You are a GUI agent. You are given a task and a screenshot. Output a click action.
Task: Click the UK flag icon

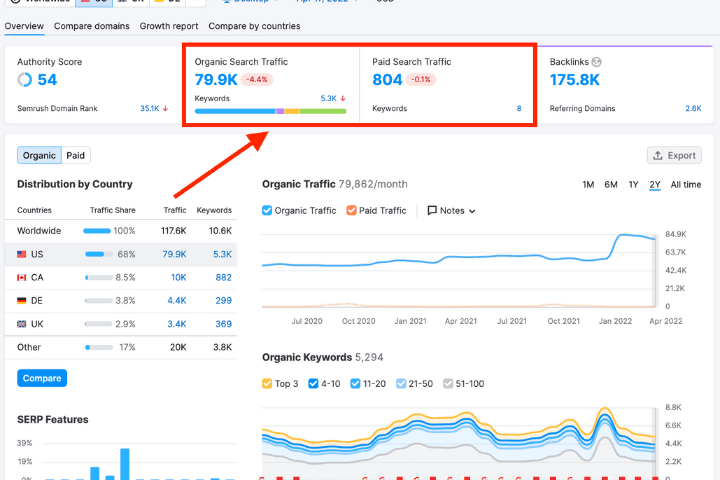click(23, 324)
